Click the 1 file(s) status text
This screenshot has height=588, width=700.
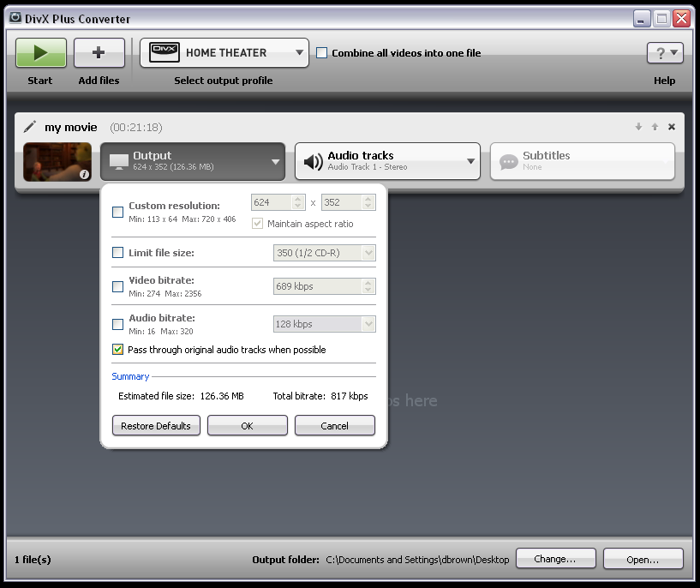pos(33,560)
